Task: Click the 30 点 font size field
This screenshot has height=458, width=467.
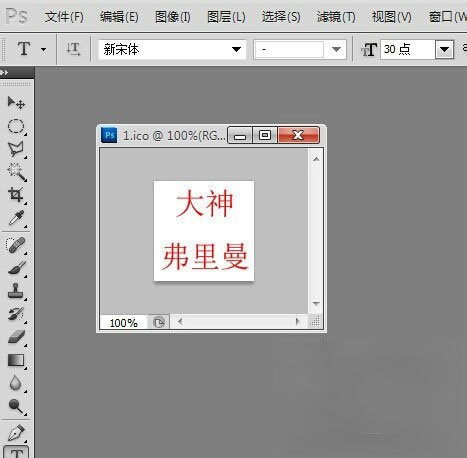Action: [x=408, y=49]
